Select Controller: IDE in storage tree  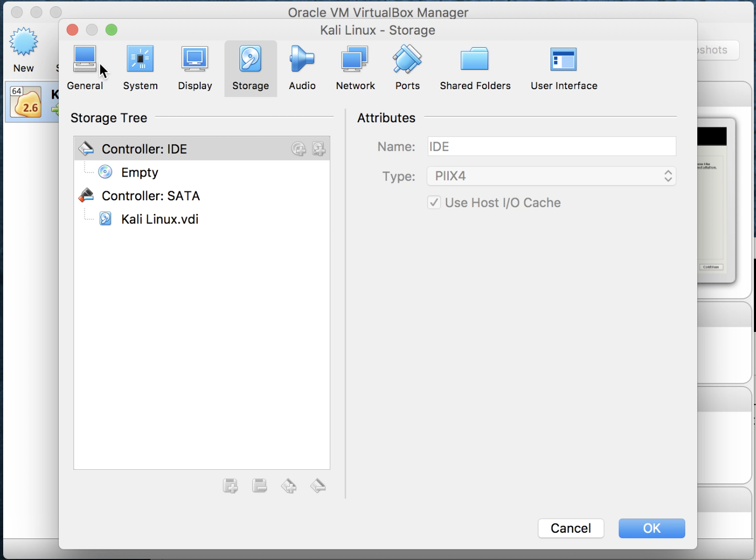pyautogui.click(x=202, y=149)
